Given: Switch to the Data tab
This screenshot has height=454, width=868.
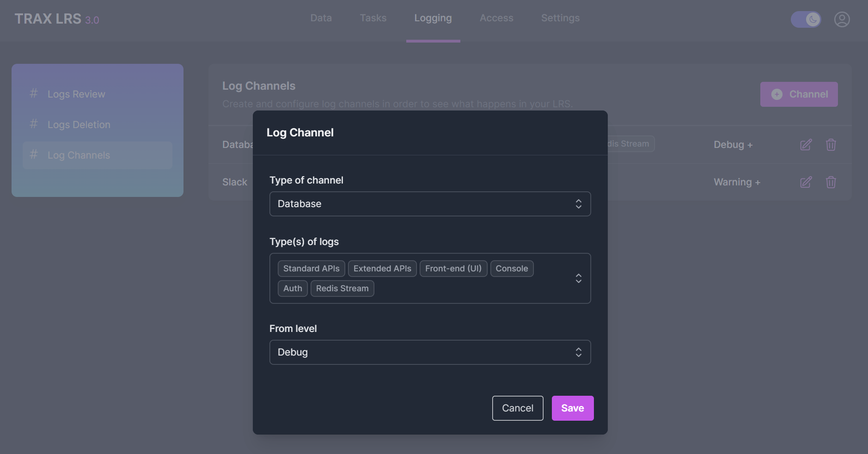Looking at the screenshot, I should (321, 18).
